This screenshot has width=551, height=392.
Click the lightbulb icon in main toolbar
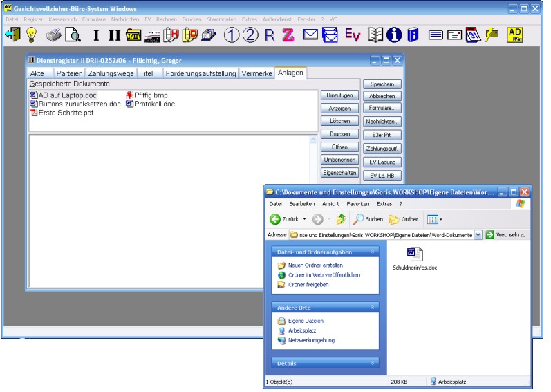pos(30,35)
